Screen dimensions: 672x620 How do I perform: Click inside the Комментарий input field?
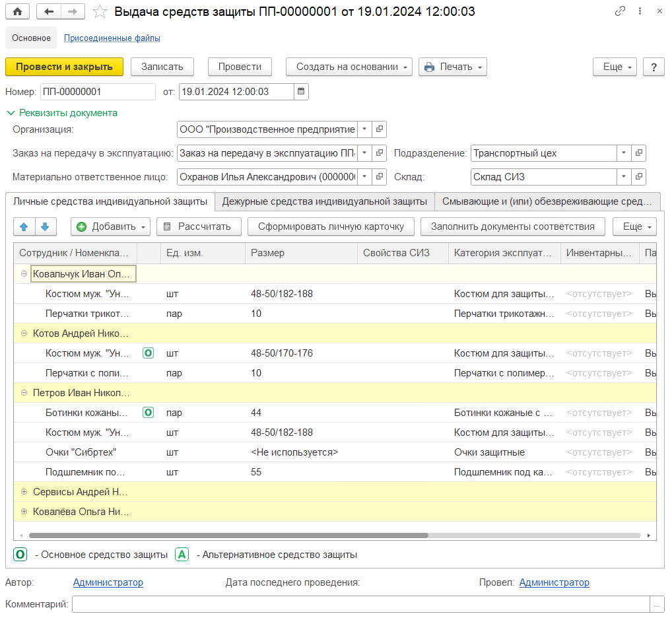360,604
